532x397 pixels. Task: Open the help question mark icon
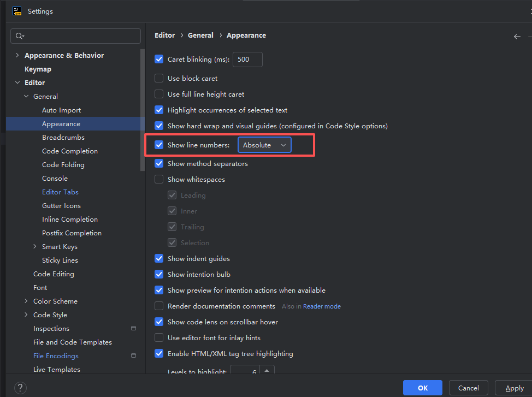tap(20, 388)
